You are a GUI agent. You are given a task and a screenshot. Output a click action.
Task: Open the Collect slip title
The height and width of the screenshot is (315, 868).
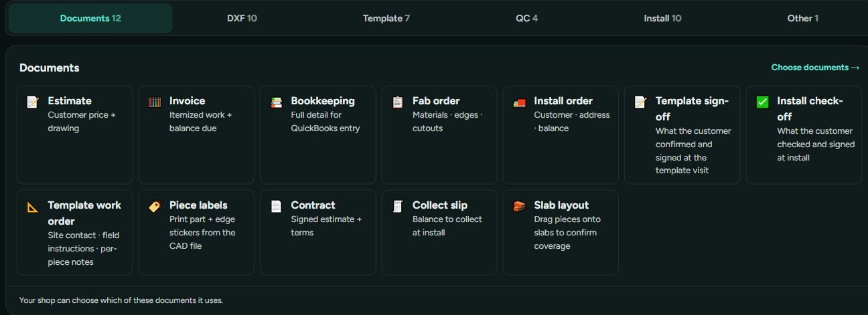coord(440,205)
